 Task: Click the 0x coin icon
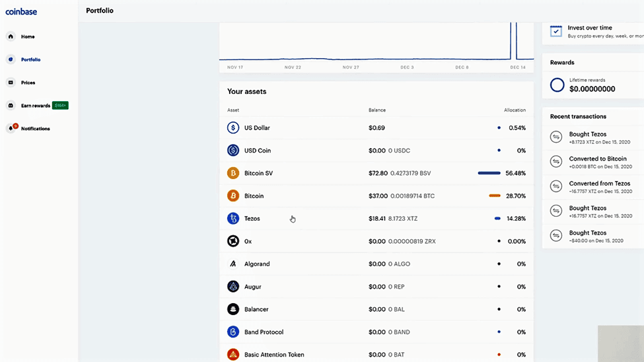[233, 241]
